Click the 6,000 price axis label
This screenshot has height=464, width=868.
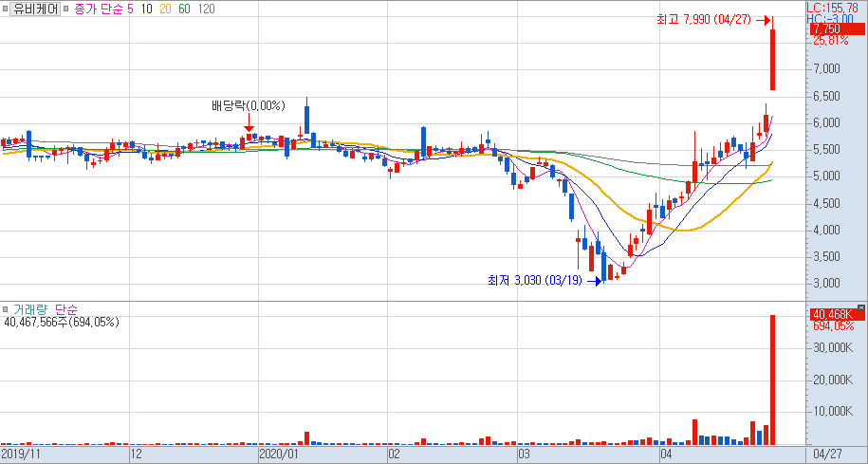pos(826,122)
